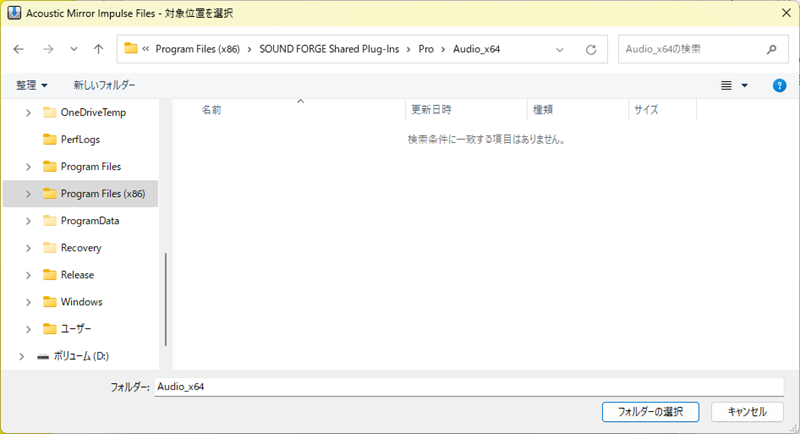This screenshot has height=434, width=800.
Task: Click the up directory arrow
Action: pyautogui.click(x=98, y=49)
